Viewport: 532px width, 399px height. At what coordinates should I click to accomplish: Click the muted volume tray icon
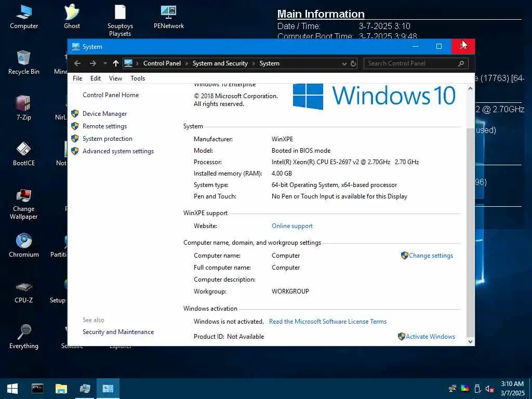pyautogui.click(x=489, y=389)
